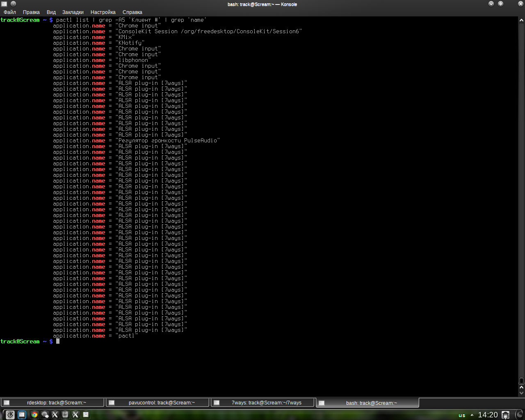Open the Настройка menu
Screen dimensions: 525x420
click(x=103, y=12)
